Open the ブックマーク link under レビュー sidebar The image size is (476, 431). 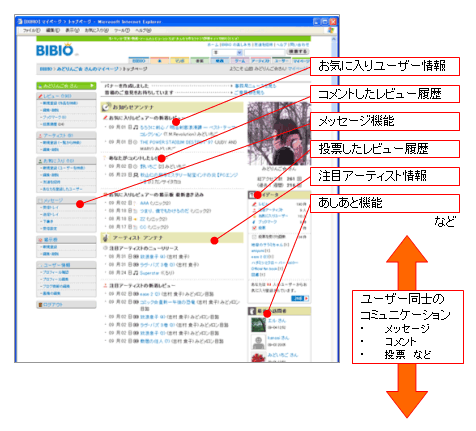point(54,117)
